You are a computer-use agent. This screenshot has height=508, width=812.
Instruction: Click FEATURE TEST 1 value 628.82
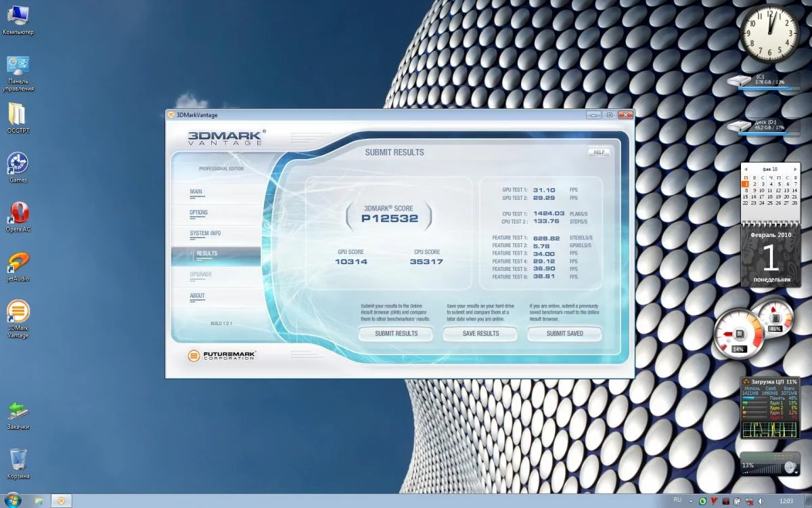(x=546, y=238)
